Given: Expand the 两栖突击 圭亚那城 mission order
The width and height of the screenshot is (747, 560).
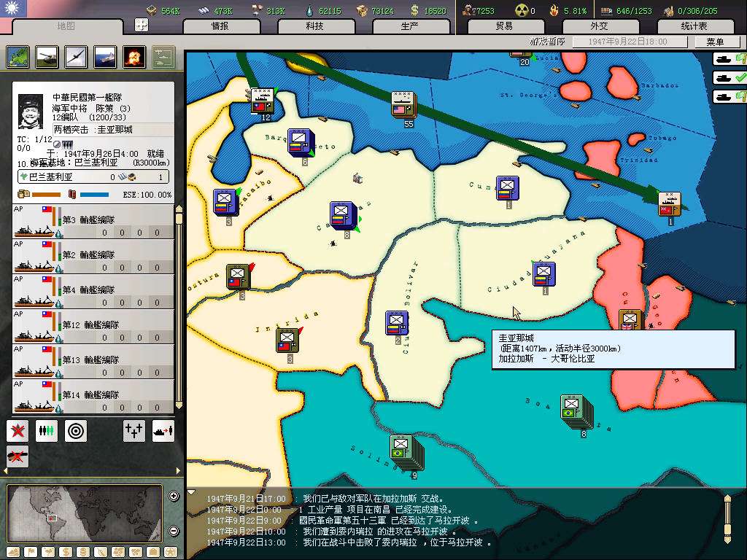Looking at the screenshot, I should [x=93, y=129].
